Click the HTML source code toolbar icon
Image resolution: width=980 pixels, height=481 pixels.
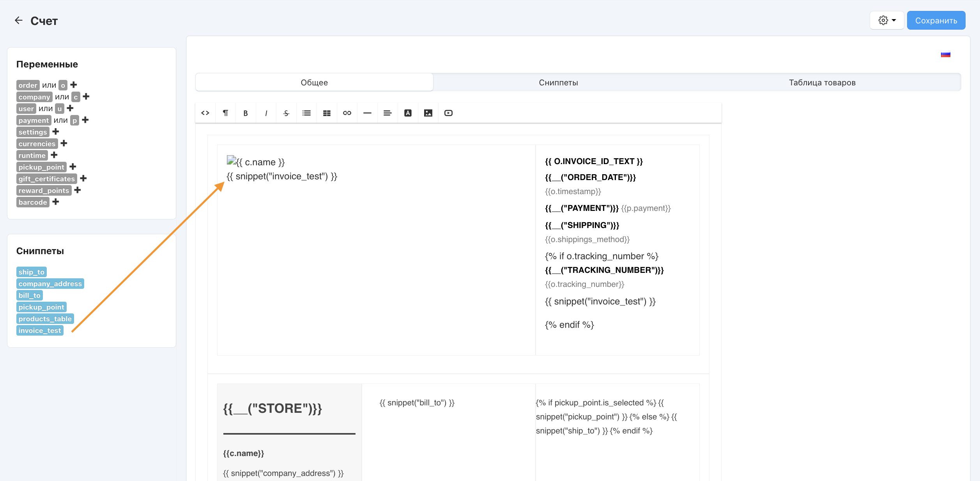click(x=205, y=113)
